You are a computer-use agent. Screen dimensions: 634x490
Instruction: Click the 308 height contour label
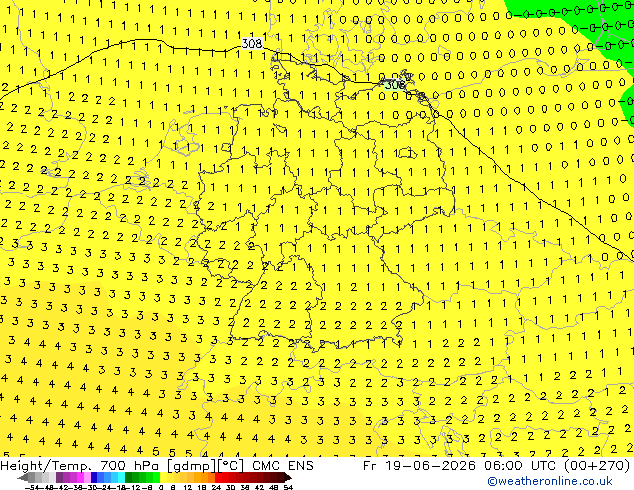coord(252,43)
